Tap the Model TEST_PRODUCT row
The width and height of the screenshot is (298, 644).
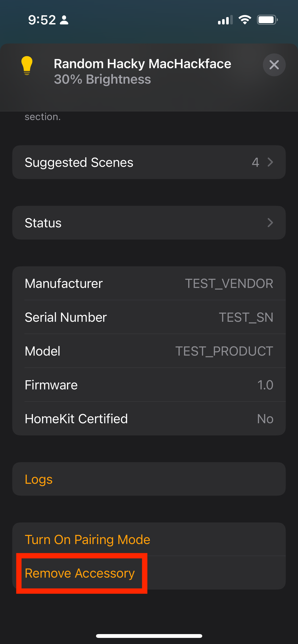click(x=149, y=351)
